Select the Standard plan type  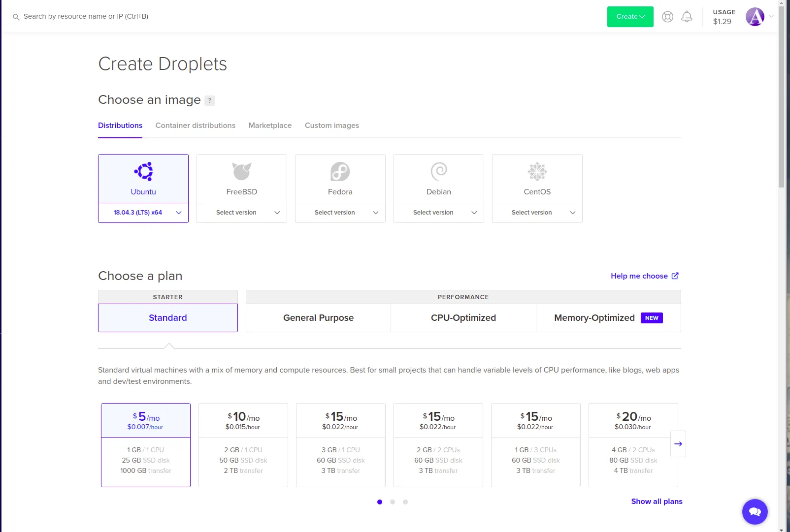click(x=168, y=318)
